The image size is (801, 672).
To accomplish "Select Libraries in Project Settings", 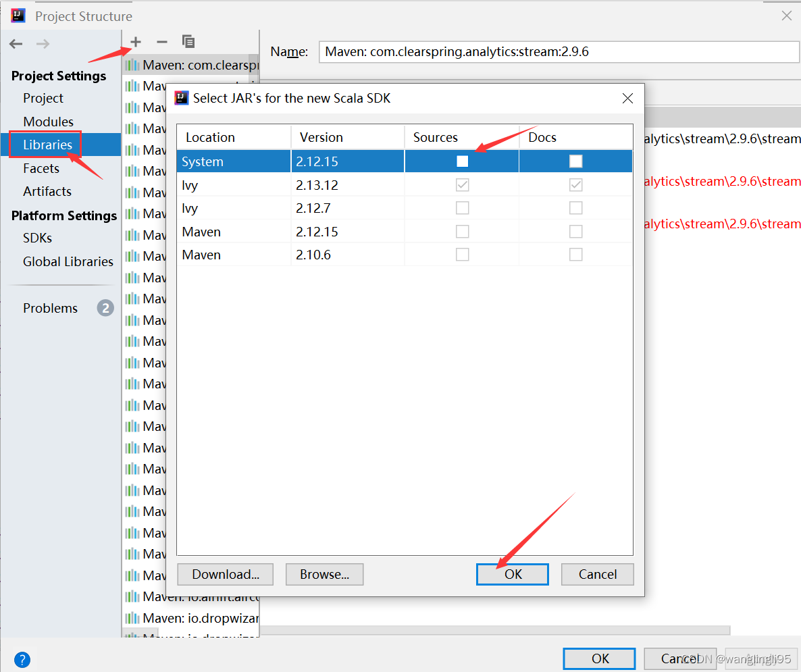I will 47,145.
